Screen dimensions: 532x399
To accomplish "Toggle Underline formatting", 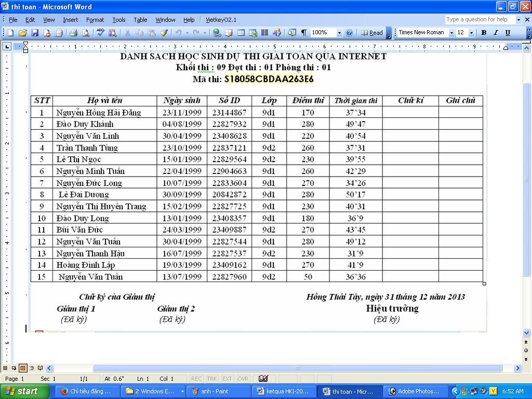I will click(508, 33).
